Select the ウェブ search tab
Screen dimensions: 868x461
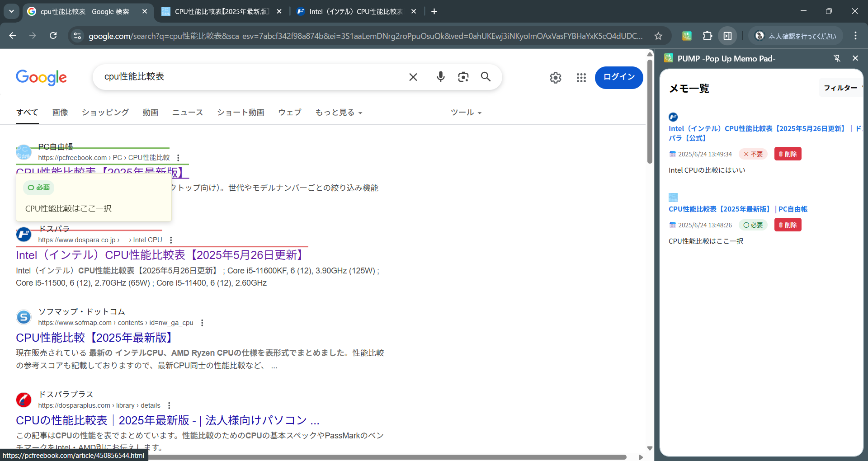click(290, 113)
